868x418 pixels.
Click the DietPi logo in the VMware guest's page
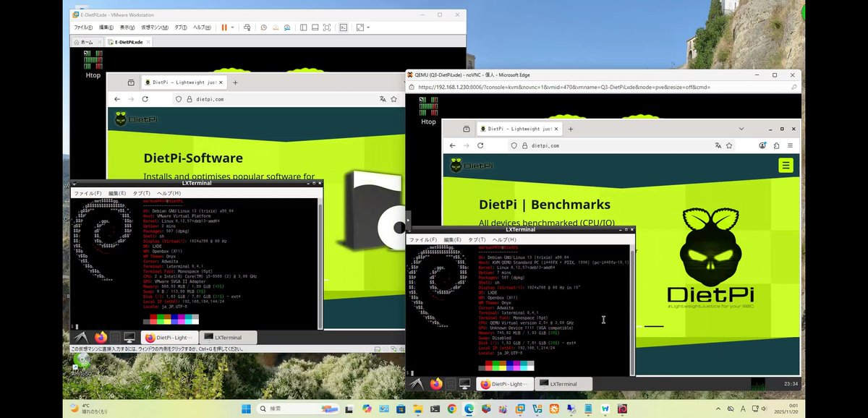136,119
